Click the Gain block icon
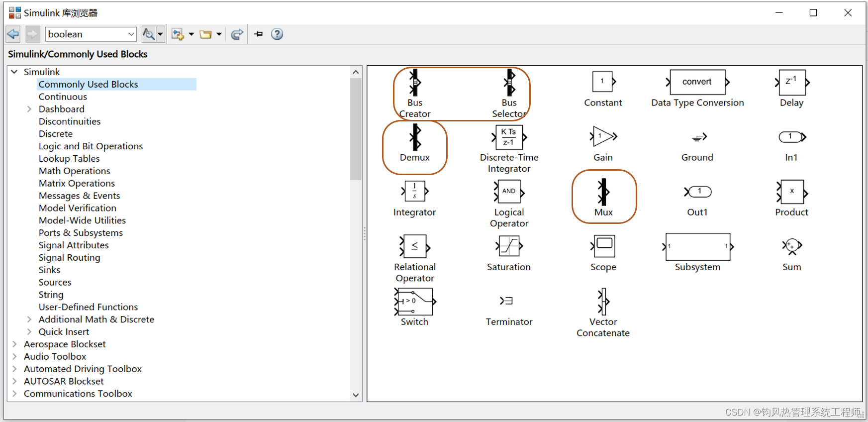Viewport: 868px width, 422px height. (603, 137)
